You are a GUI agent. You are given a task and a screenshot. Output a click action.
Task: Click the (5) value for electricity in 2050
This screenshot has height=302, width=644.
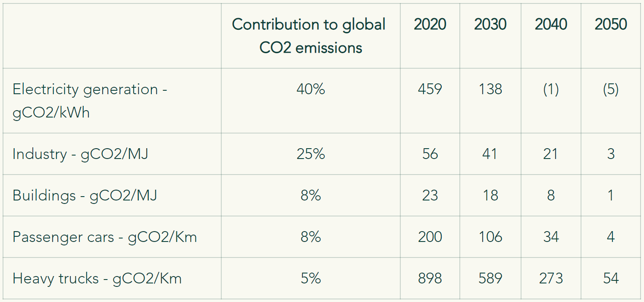click(611, 89)
